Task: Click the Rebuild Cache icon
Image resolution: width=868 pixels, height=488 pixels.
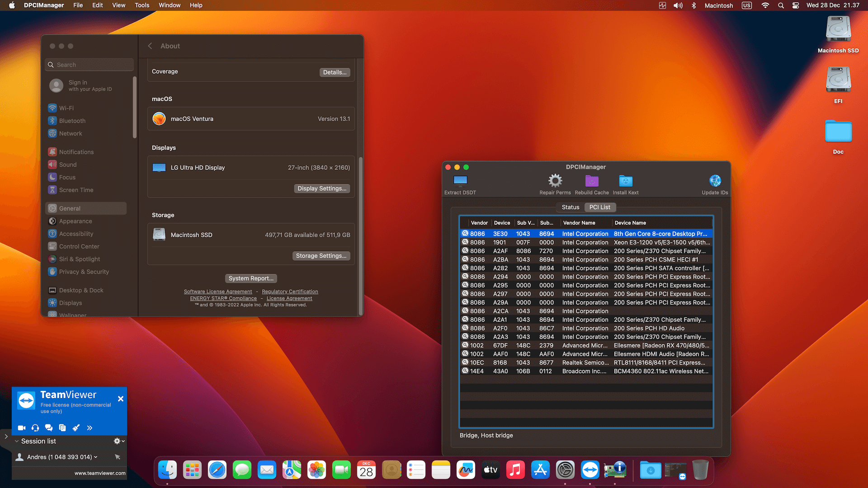Action: pos(592,181)
